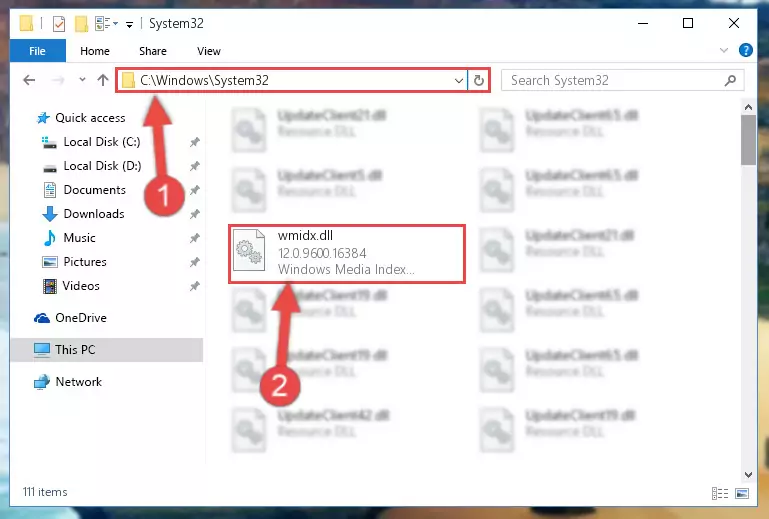Viewport: 769px width, 519px height.
Task: Maximize the System32 window
Action: click(688, 23)
